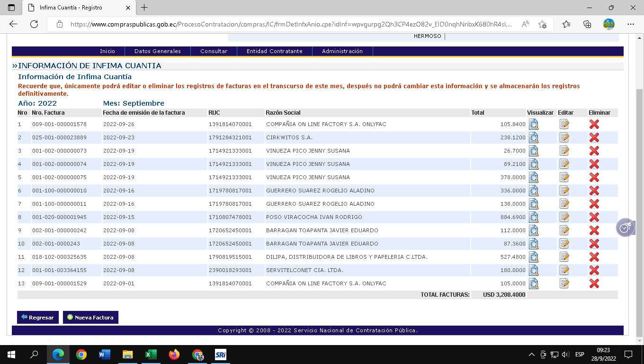Delete the POSO VIRACOCHA IVAN RODRIGO invoice
Image resolution: width=644 pixels, height=364 pixels.
594,217
